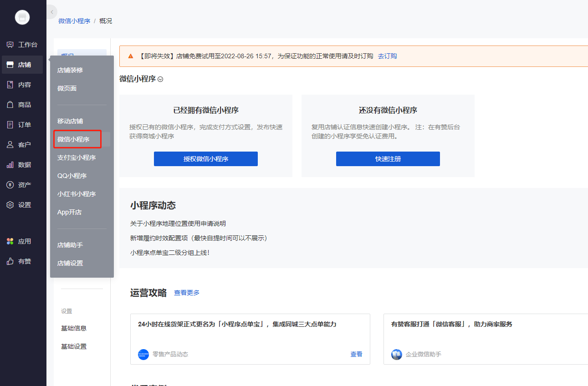Image resolution: width=588 pixels, height=386 pixels.
Task: Click the shop logo avatar icon
Action: coord(22,17)
